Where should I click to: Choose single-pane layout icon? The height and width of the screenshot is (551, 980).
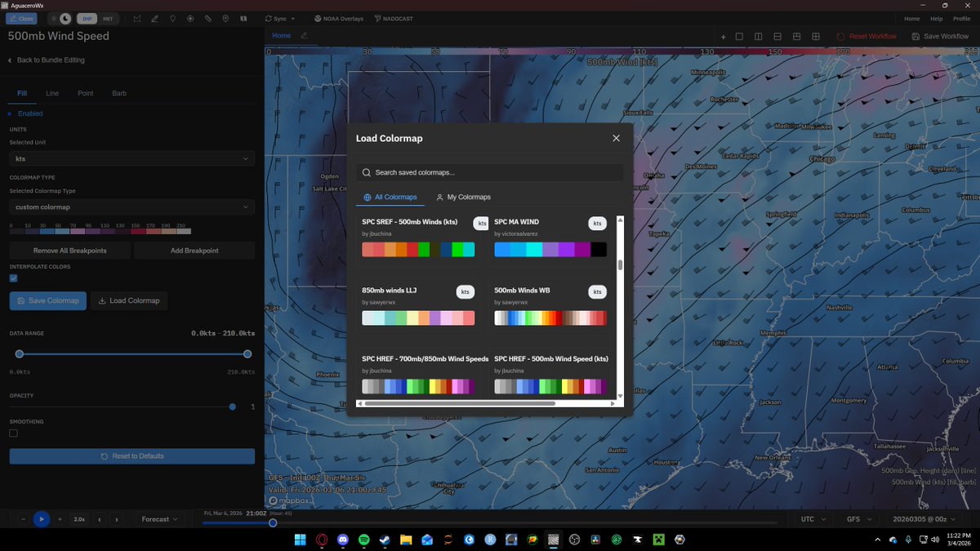(739, 37)
